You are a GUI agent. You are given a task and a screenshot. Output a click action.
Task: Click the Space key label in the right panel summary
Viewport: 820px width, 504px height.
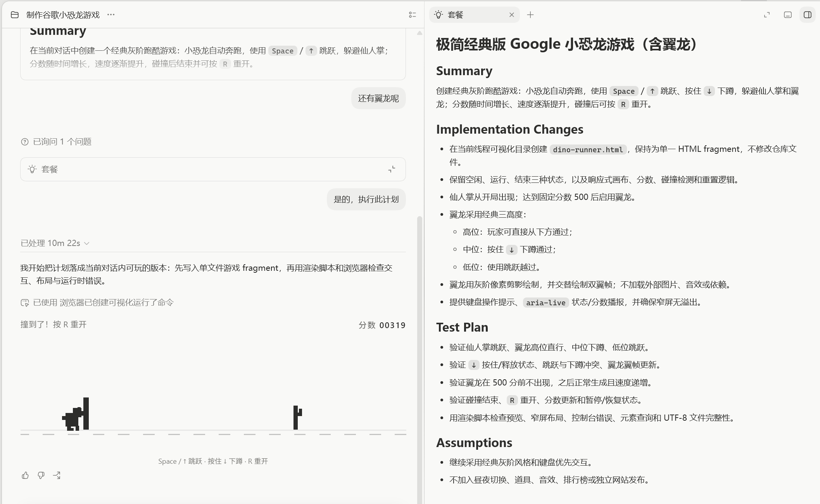point(623,91)
